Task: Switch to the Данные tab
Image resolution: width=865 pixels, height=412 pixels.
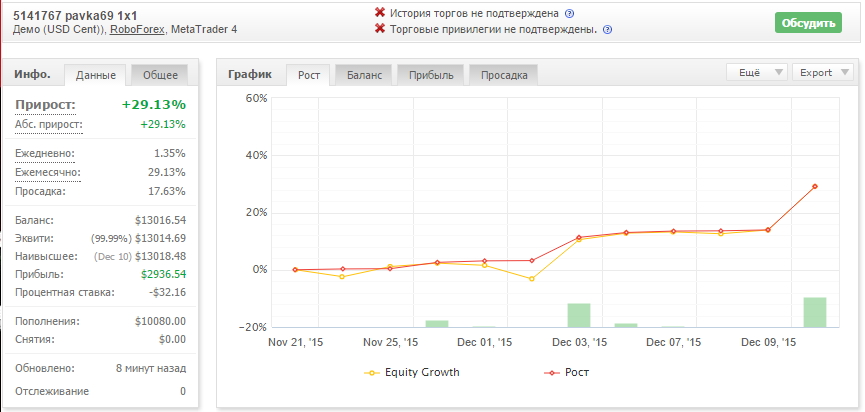Action: tap(95, 75)
